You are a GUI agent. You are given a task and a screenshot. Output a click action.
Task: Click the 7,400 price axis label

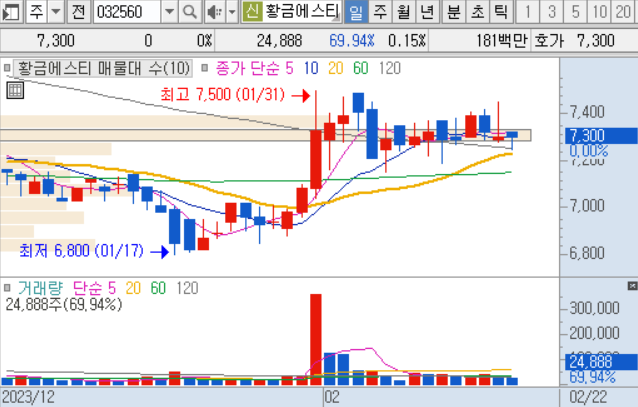click(x=587, y=112)
